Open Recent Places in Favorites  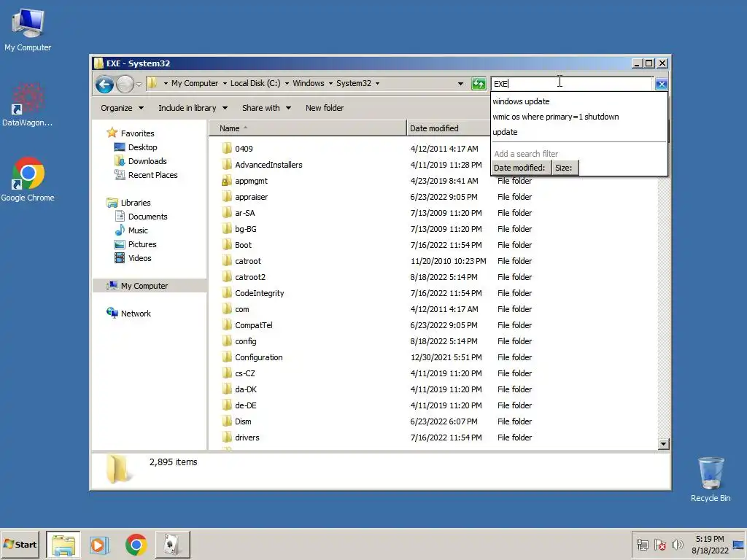[152, 175]
